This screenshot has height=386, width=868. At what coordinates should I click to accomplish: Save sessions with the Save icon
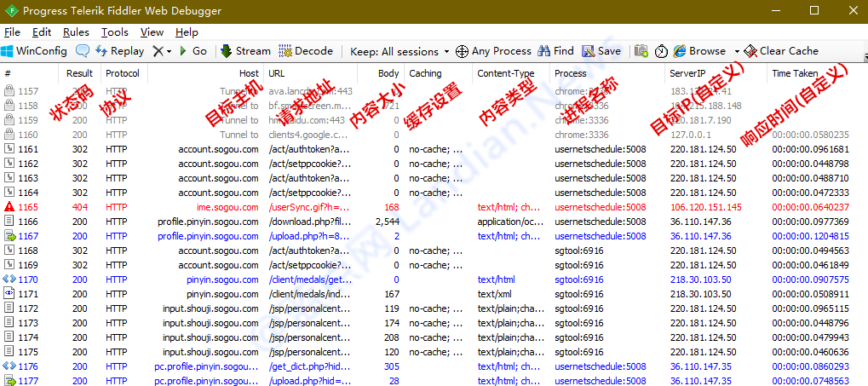[602, 51]
